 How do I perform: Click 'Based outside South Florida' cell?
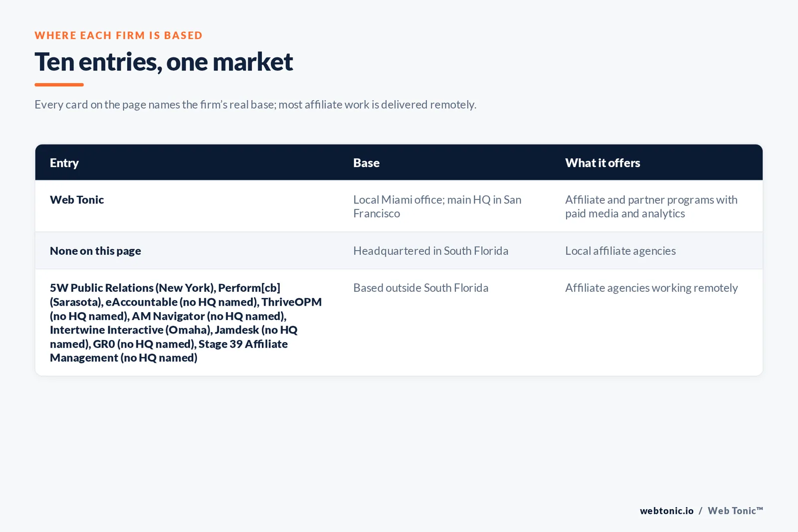pos(421,288)
